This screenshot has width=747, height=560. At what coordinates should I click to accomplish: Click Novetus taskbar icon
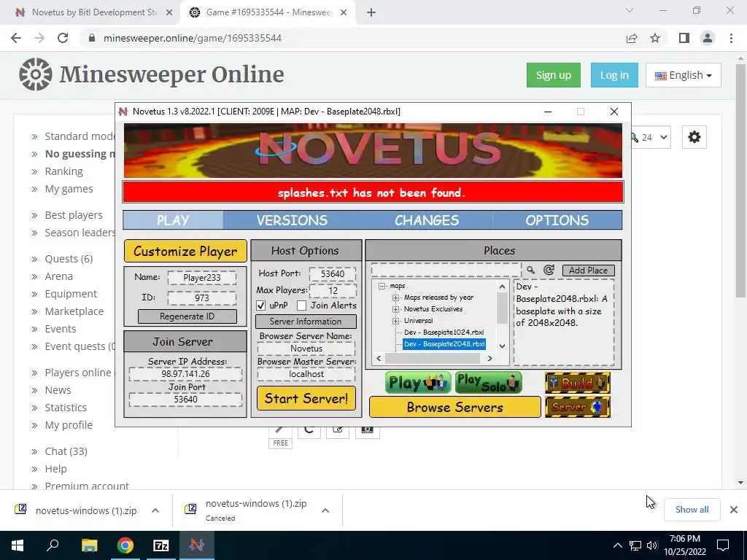(x=197, y=545)
